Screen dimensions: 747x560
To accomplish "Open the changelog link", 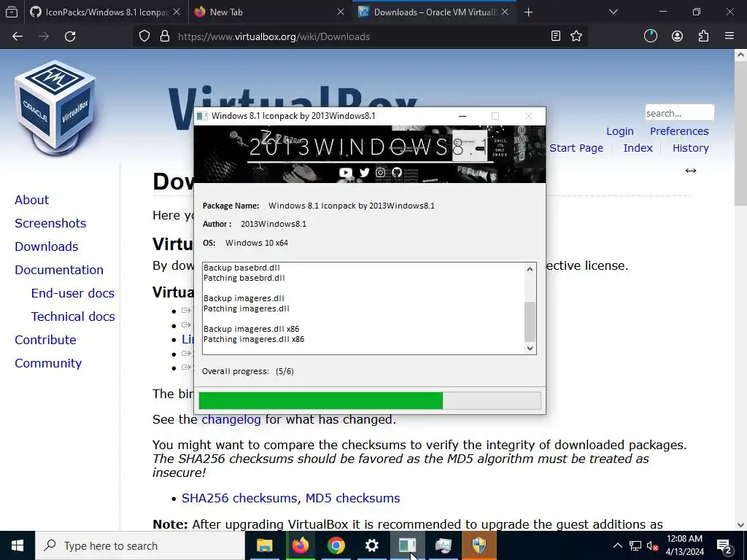I will 231,419.
